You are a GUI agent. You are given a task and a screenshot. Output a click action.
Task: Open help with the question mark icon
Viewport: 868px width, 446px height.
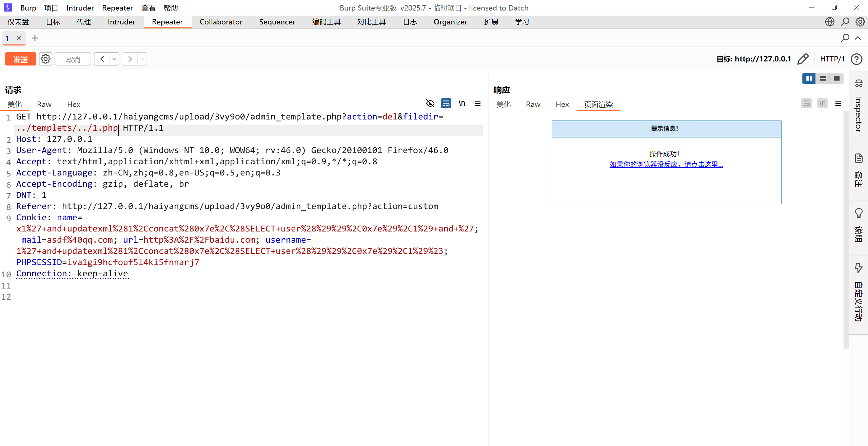click(856, 59)
